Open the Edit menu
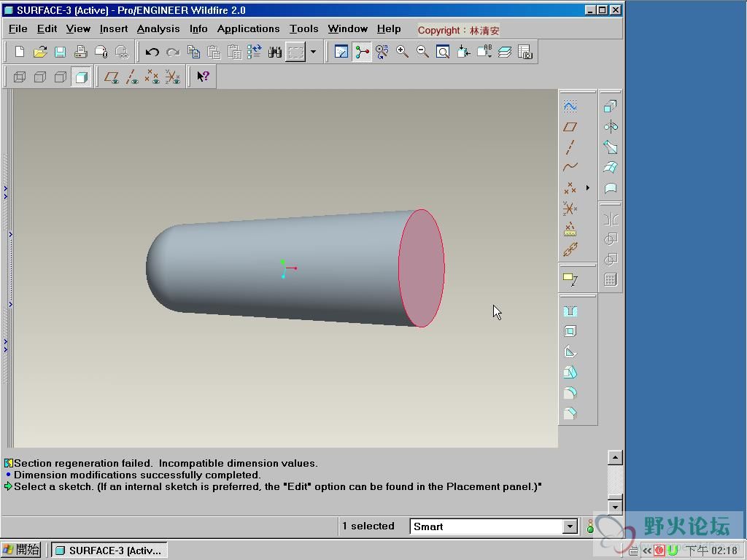This screenshot has height=560, width=747. click(x=47, y=29)
